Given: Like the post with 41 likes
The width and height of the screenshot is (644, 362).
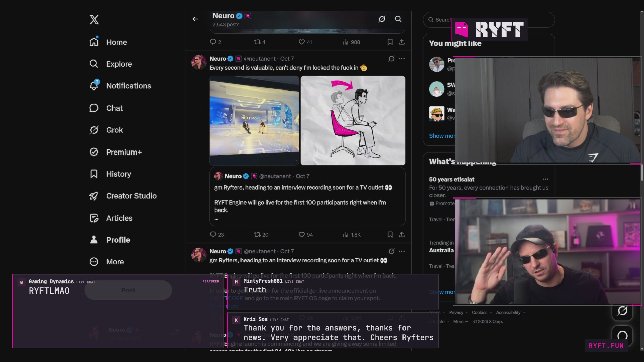Looking at the screenshot, I should click(305, 42).
